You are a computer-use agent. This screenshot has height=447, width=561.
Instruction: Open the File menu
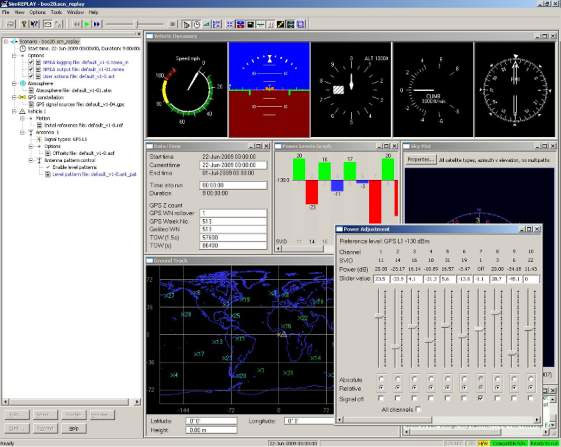point(6,12)
